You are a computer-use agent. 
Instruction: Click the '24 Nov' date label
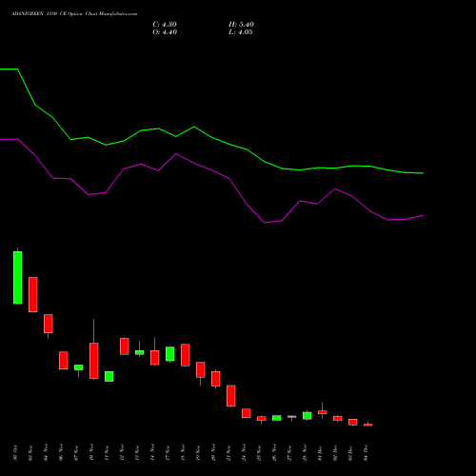coord(244,453)
